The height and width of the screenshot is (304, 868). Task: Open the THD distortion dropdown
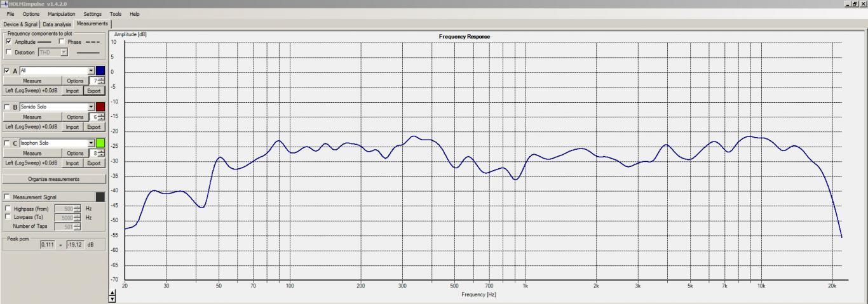tap(53, 52)
